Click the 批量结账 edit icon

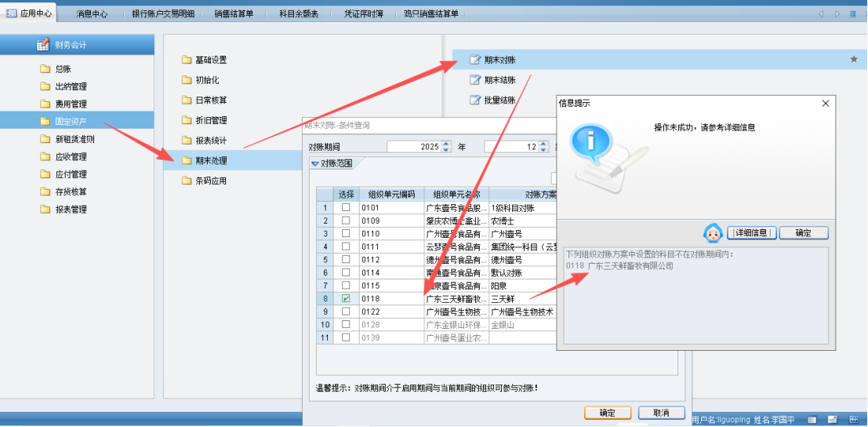point(474,100)
